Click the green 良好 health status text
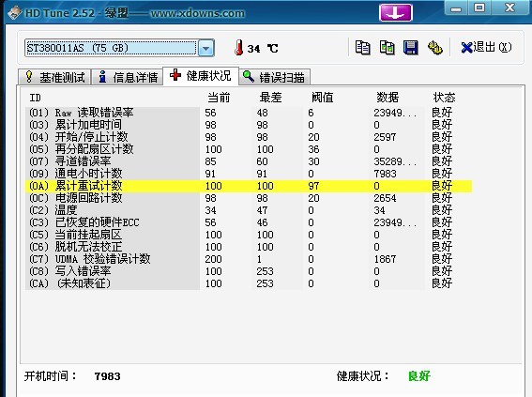This screenshot has width=532, height=397. 419,376
